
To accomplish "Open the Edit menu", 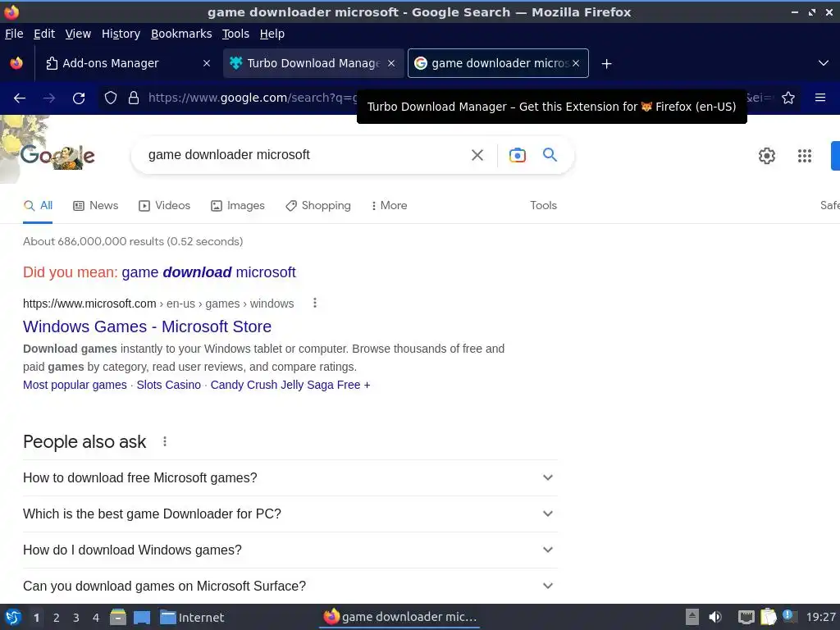I will 44,34.
